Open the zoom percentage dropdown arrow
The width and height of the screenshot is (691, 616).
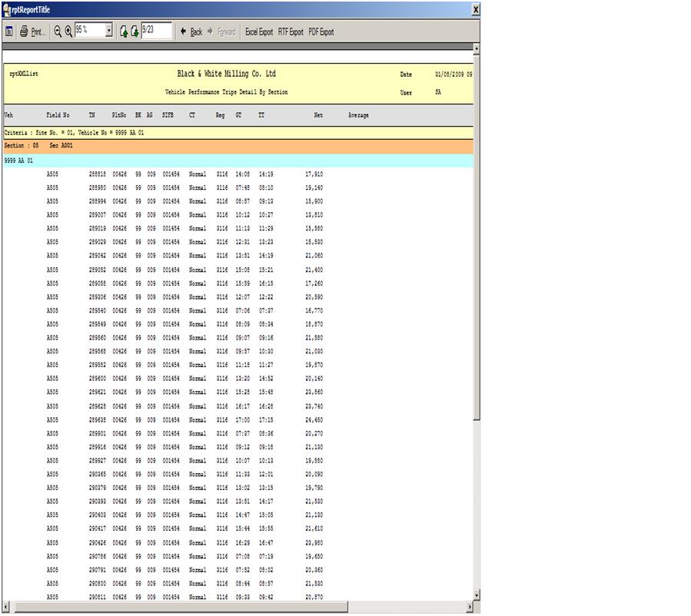108,31
